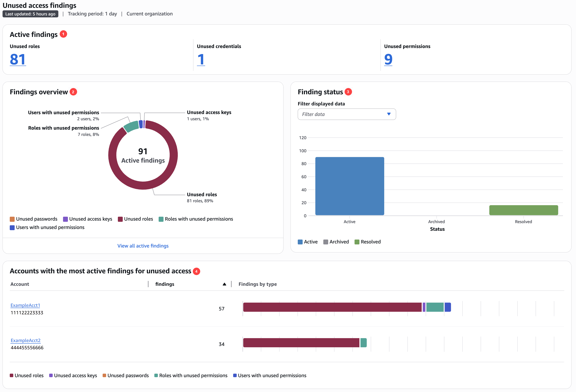Viewport: 576px width, 392px height.
Task: Click the info badge beside Findings overview
Action: (x=73, y=92)
